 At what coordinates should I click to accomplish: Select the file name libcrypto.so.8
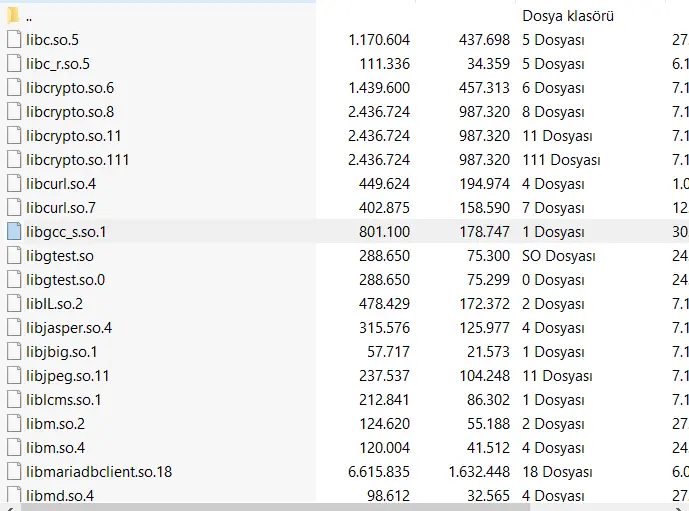pos(70,112)
